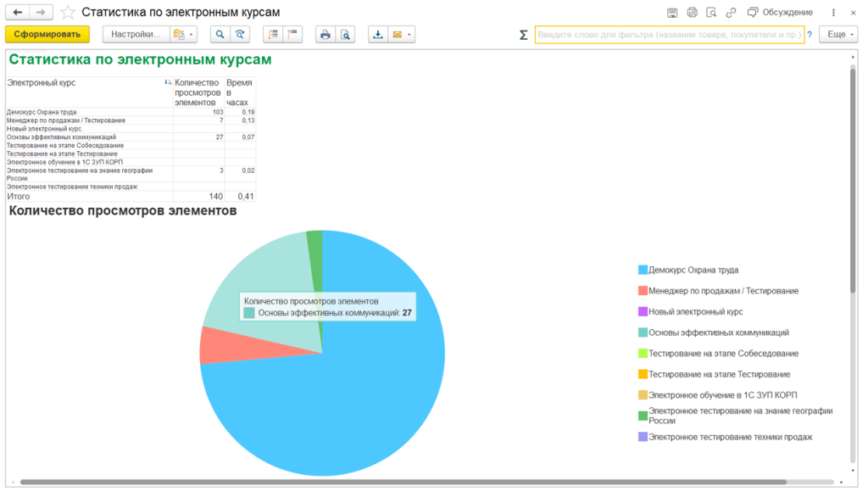The image size is (868, 492).
Task: Copy link to report via chain icon
Action: [x=731, y=13]
